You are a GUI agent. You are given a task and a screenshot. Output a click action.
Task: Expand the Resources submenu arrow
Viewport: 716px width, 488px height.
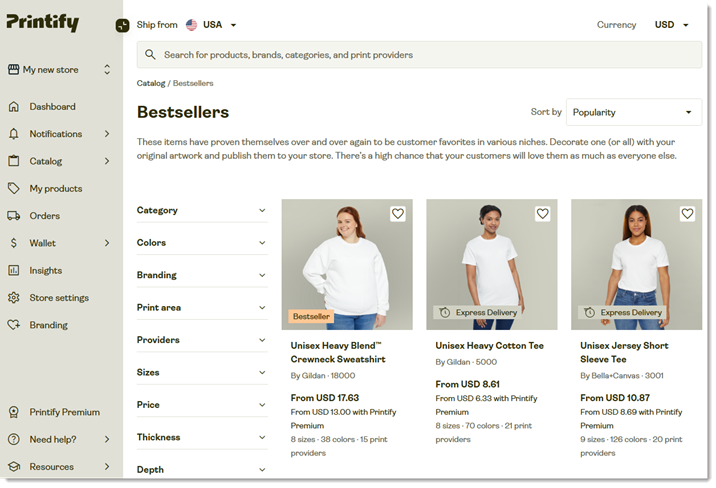[x=107, y=467]
